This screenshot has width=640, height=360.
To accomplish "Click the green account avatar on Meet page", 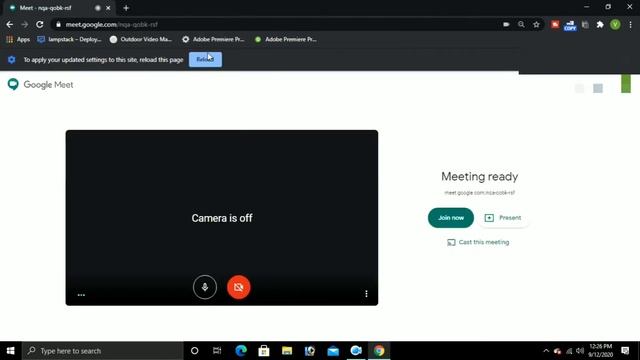I will tap(626, 84).
